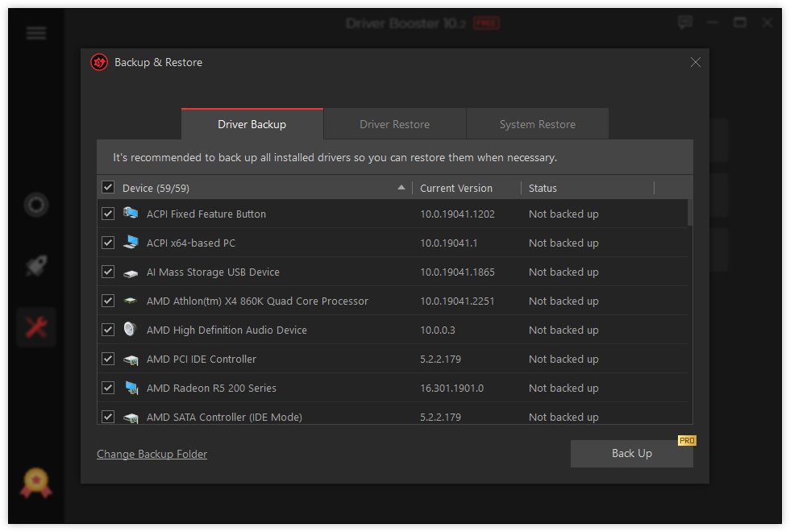Click version 10.0.0.3
790x532 pixels.
(x=437, y=330)
